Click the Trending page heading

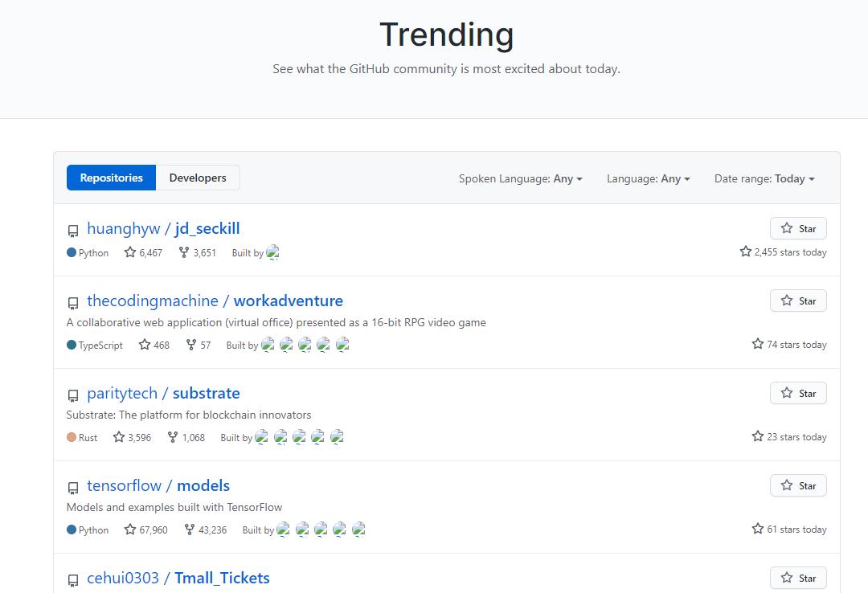pyautogui.click(x=447, y=35)
